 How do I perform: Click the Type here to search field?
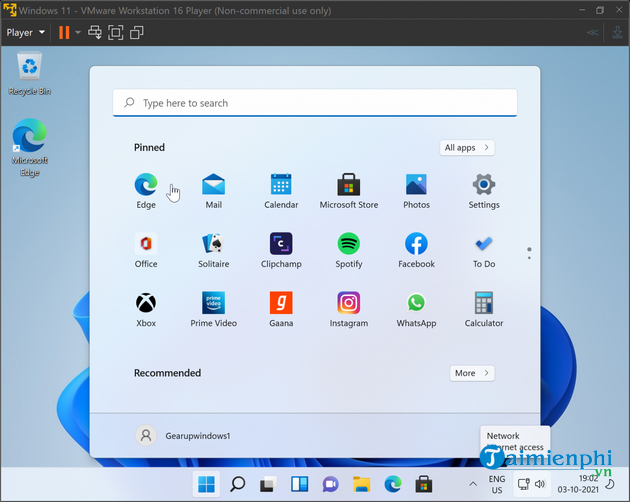315,103
